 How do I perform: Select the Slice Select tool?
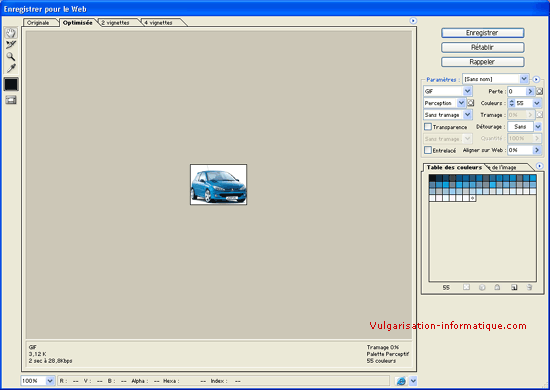[11, 45]
